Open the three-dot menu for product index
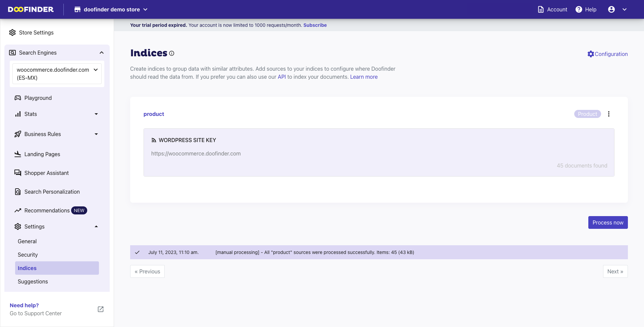 click(609, 114)
